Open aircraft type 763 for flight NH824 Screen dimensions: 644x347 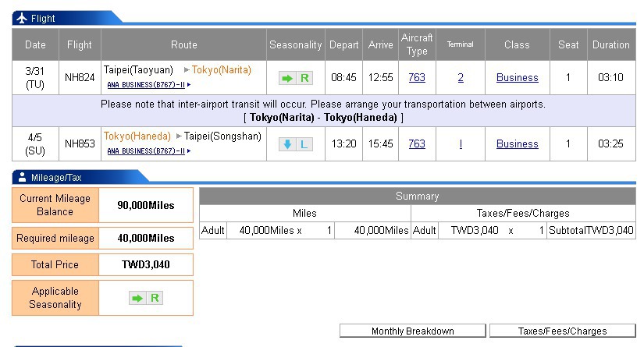[417, 78]
